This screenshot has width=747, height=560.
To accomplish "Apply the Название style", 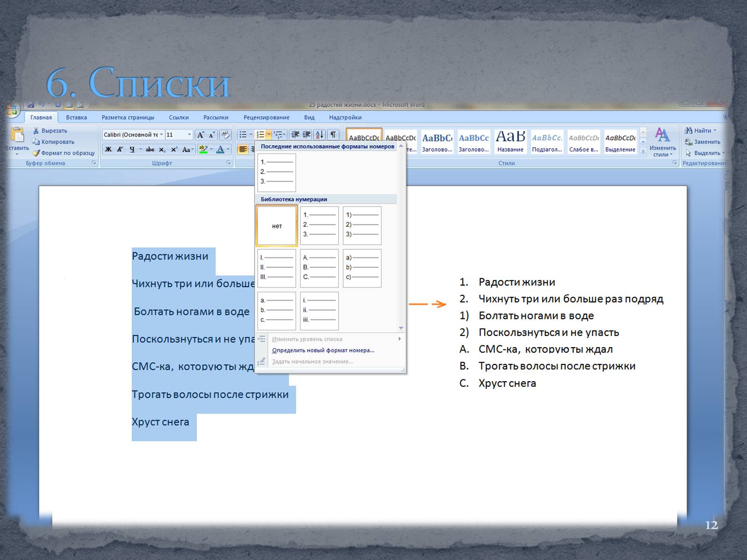I will point(510,142).
